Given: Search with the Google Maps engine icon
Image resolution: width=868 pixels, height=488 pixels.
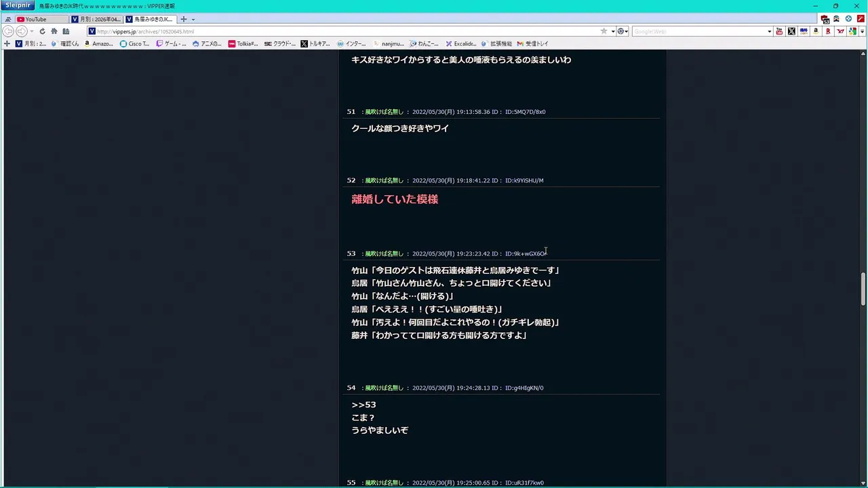Looking at the screenshot, I should tap(852, 31).
